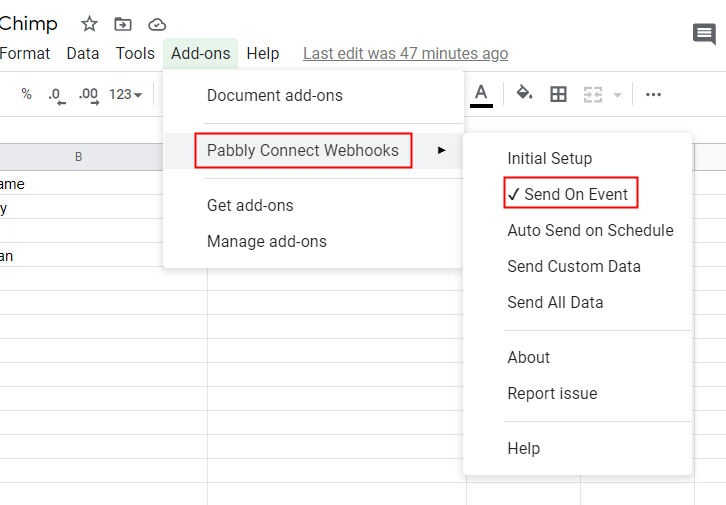The height and width of the screenshot is (505, 726).
Task: Open About in Pabbly submenu
Action: [x=577, y=357]
